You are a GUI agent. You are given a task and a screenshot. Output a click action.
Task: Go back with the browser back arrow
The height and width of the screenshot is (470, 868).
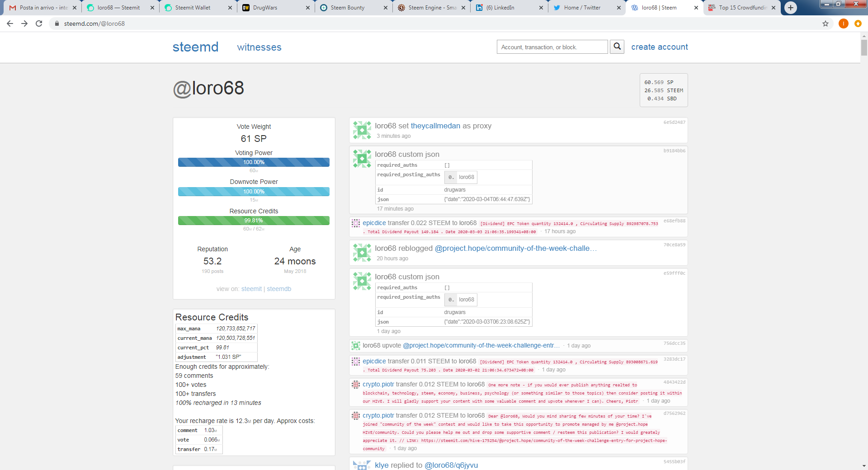pyautogui.click(x=10, y=23)
